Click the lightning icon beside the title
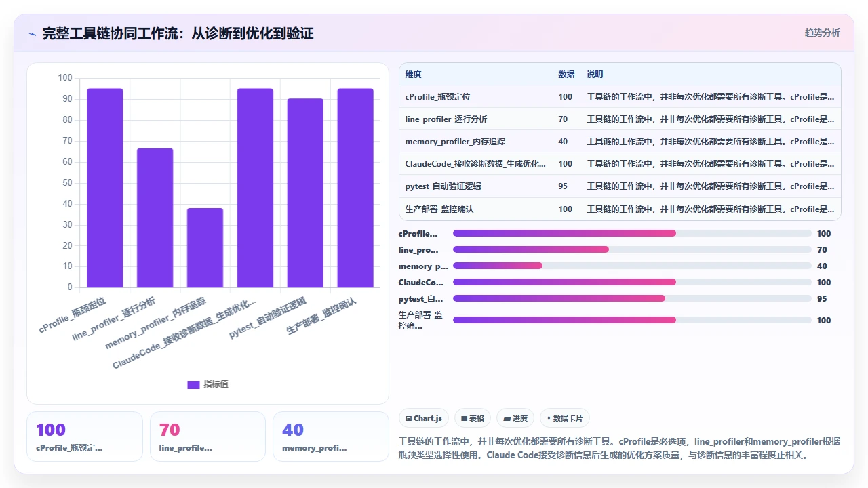 click(x=32, y=34)
